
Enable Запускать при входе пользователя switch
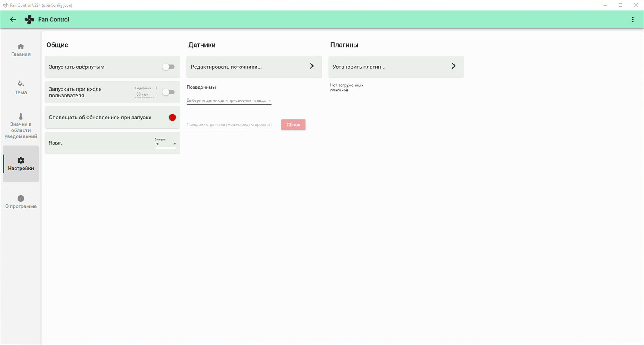[x=168, y=92]
